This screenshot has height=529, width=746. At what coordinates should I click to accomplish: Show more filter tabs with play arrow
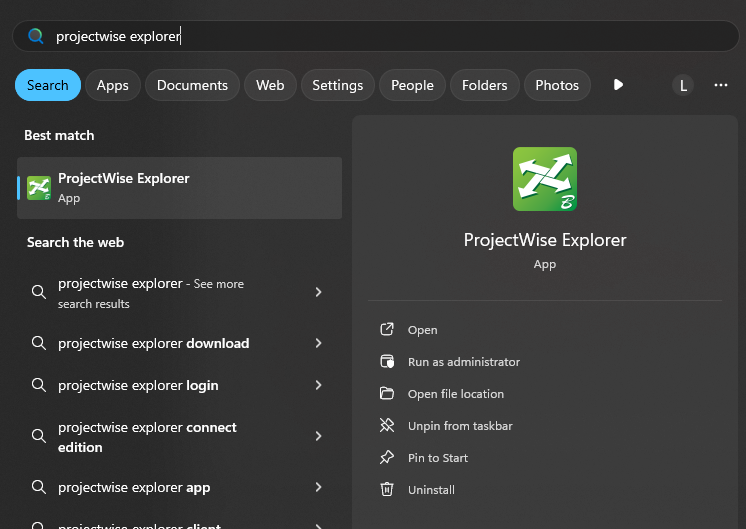click(x=618, y=85)
